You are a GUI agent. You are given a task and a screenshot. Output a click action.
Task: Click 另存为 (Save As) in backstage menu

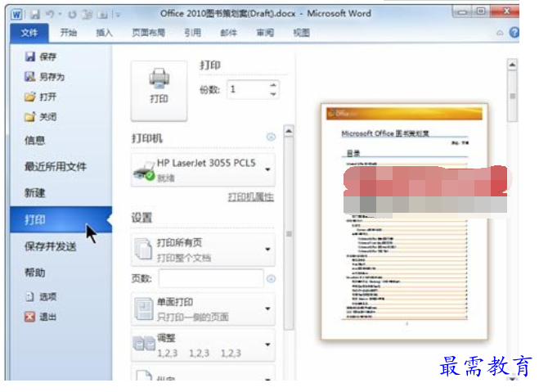coord(45,77)
